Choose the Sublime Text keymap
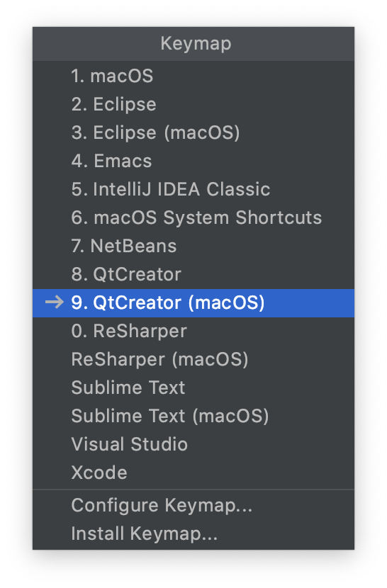This screenshot has height=588, width=387. point(193,388)
